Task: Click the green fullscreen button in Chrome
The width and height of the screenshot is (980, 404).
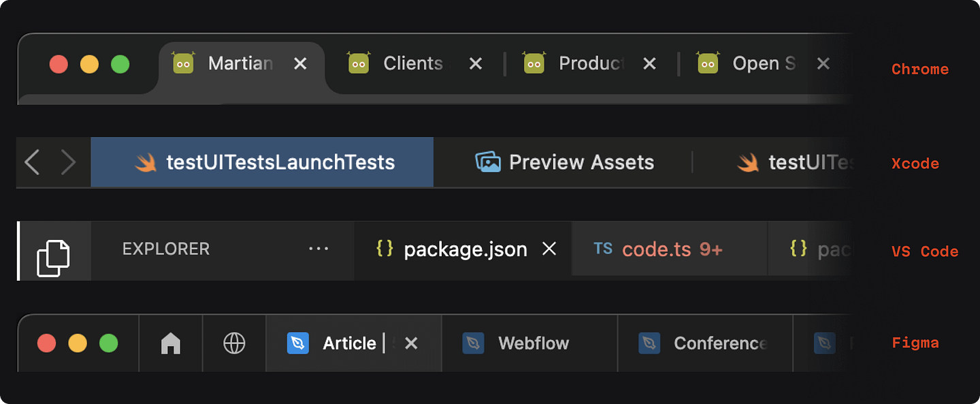Action: pyautogui.click(x=120, y=64)
